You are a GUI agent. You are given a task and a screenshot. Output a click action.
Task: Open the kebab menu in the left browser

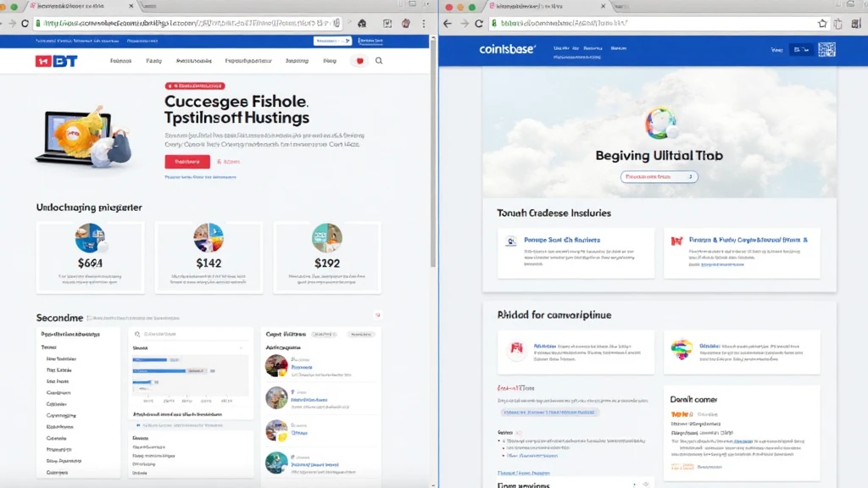tap(424, 23)
